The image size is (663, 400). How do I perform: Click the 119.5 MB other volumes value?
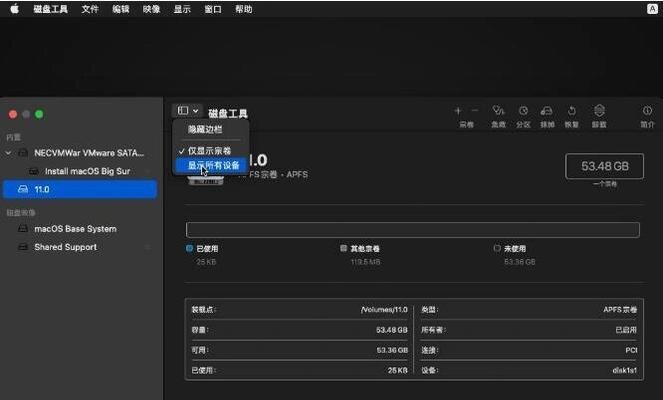click(x=365, y=262)
